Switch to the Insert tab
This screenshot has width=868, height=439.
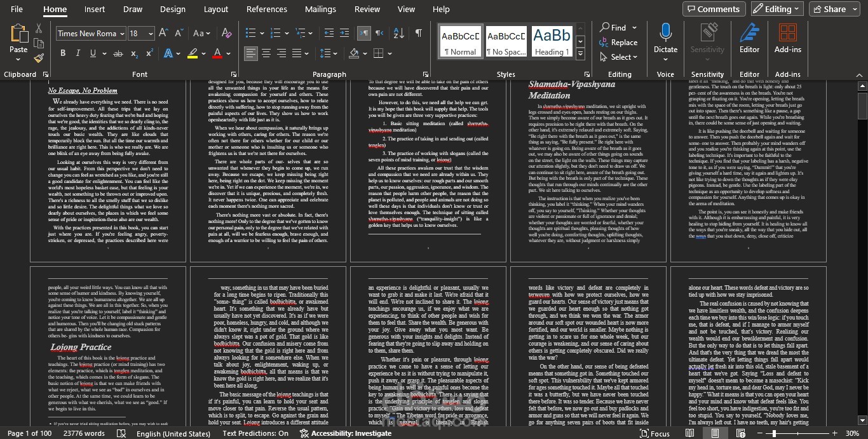(x=95, y=9)
